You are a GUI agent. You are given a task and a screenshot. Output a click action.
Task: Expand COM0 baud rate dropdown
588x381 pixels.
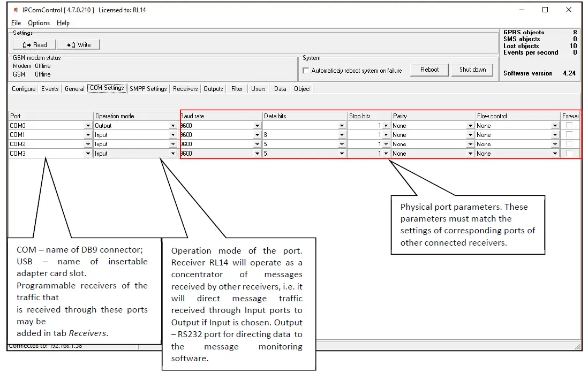257,126
